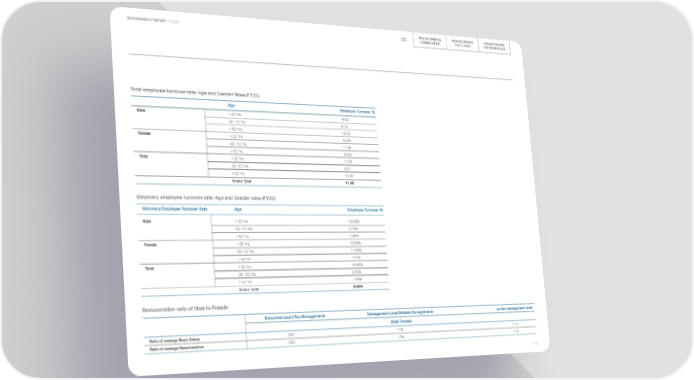Open the Transforming Communities tab
The height and width of the screenshot is (380, 694).
(x=430, y=41)
